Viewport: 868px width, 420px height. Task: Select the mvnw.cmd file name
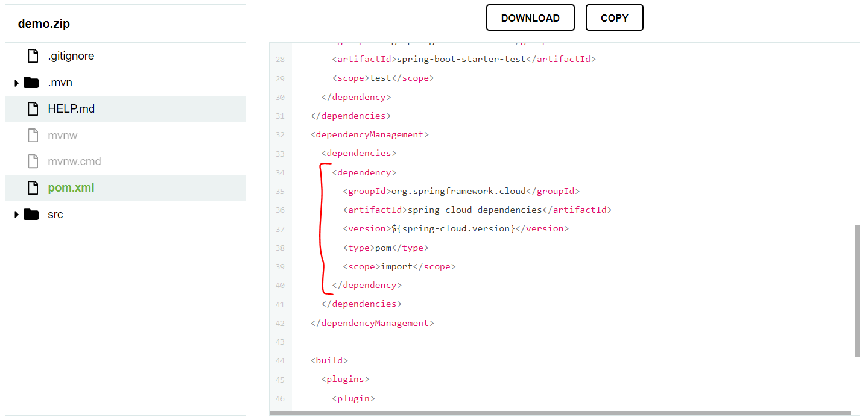click(74, 161)
